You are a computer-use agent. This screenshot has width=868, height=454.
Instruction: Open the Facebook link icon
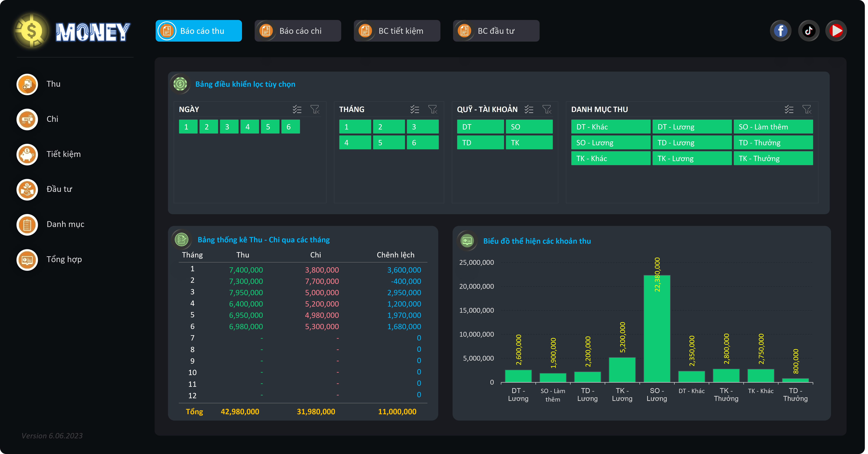coord(780,31)
